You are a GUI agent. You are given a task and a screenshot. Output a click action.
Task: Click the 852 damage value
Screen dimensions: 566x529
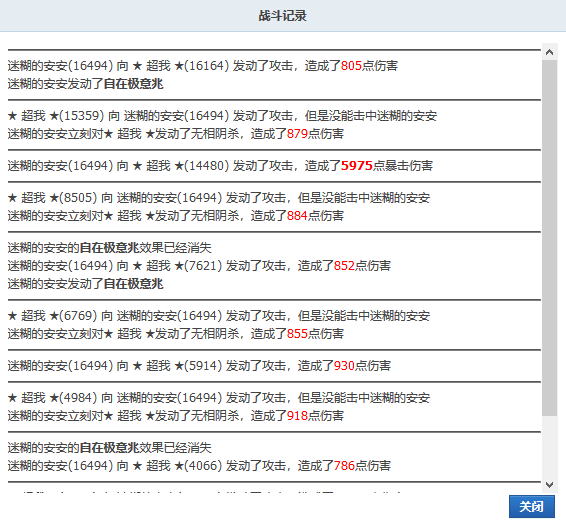(344, 266)
